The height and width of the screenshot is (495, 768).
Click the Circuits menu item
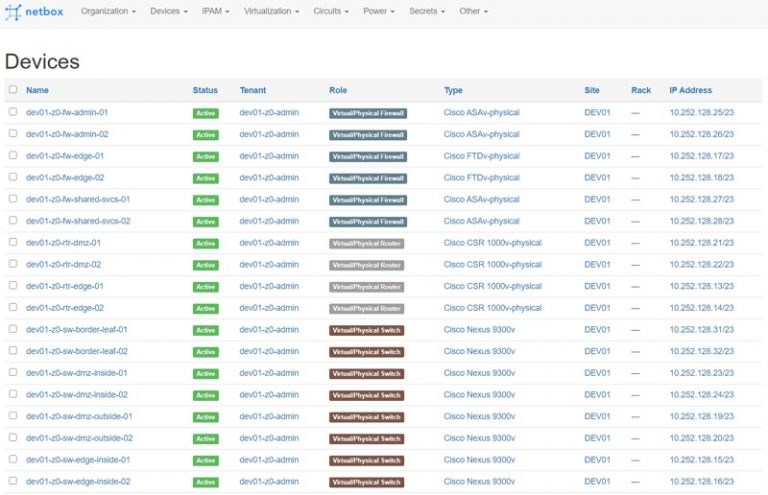(332, 11)
